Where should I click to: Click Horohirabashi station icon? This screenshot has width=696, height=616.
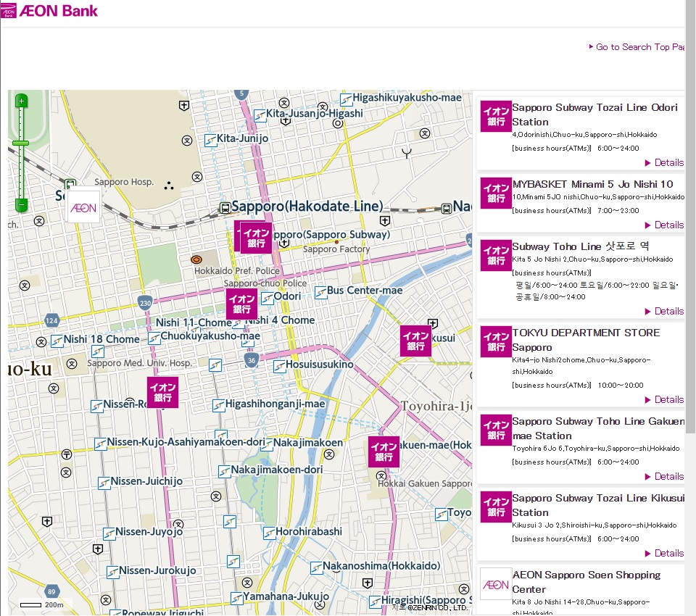[x=270, y=533]
